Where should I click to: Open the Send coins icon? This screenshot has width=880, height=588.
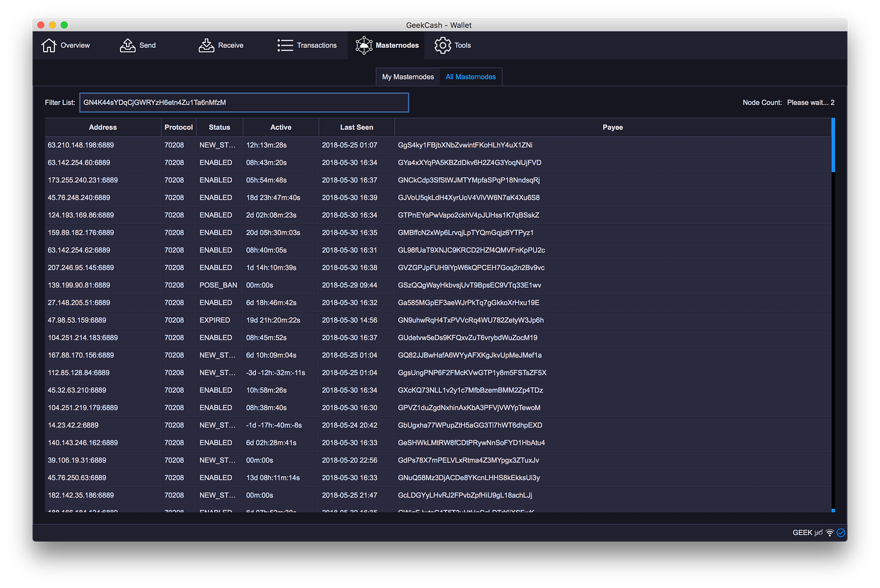click(x=128, y=45)
